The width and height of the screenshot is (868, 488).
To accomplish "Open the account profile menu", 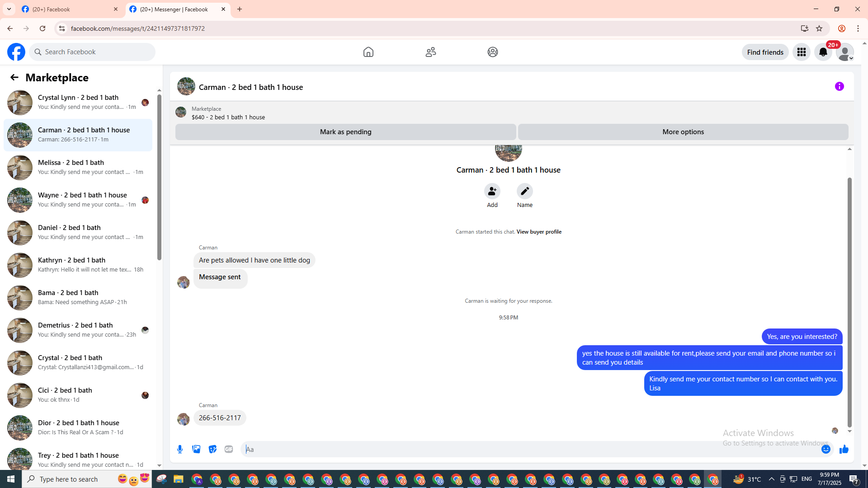I will pos(845,52).
